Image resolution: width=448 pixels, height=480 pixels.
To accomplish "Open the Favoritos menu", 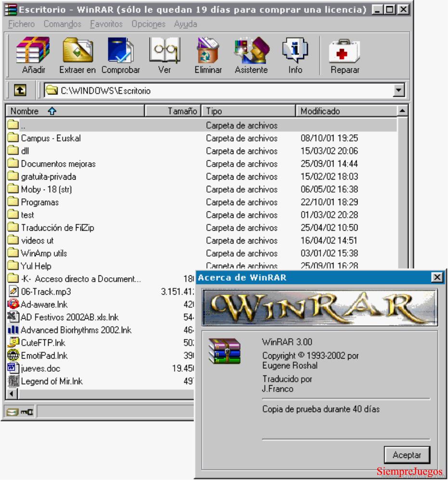I will [x=106, y=24].
